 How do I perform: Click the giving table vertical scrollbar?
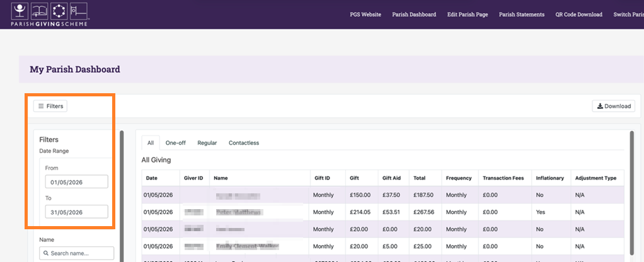[632, 193]
